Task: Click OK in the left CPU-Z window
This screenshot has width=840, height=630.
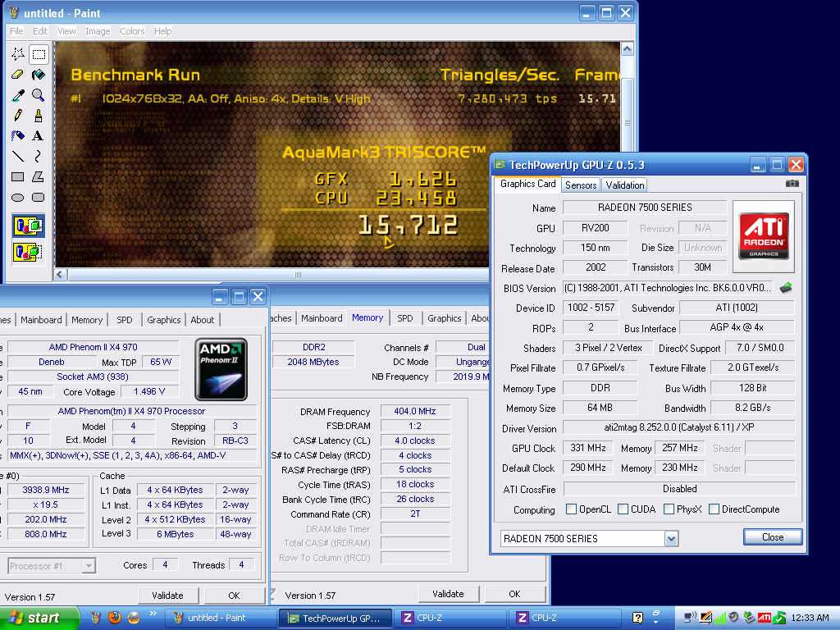Action: (234, 596)
